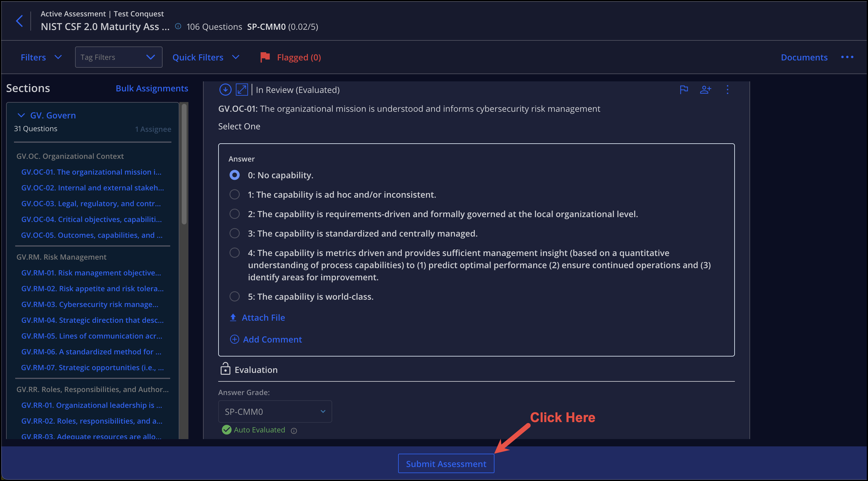Open question GV.OC-01 in sidebar

(x=91, y=172)
